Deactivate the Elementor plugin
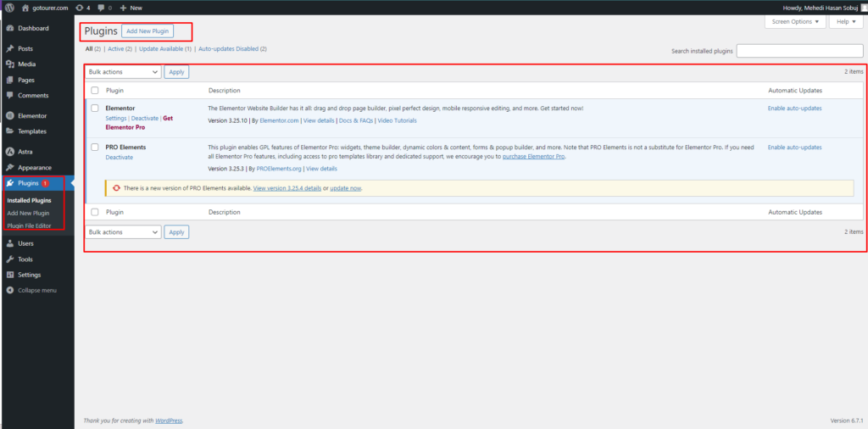The height and width of the screenshot is (429, 868). (x=144, y=119)
